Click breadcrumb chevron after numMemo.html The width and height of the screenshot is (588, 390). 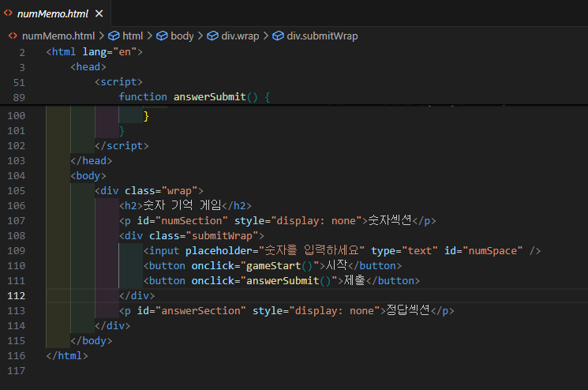click(101, 36)
